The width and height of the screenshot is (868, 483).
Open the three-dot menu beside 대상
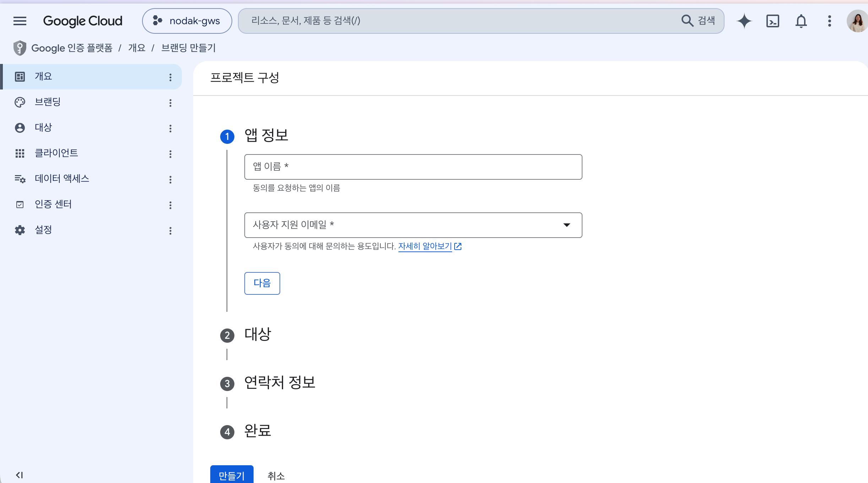point(170,128)
